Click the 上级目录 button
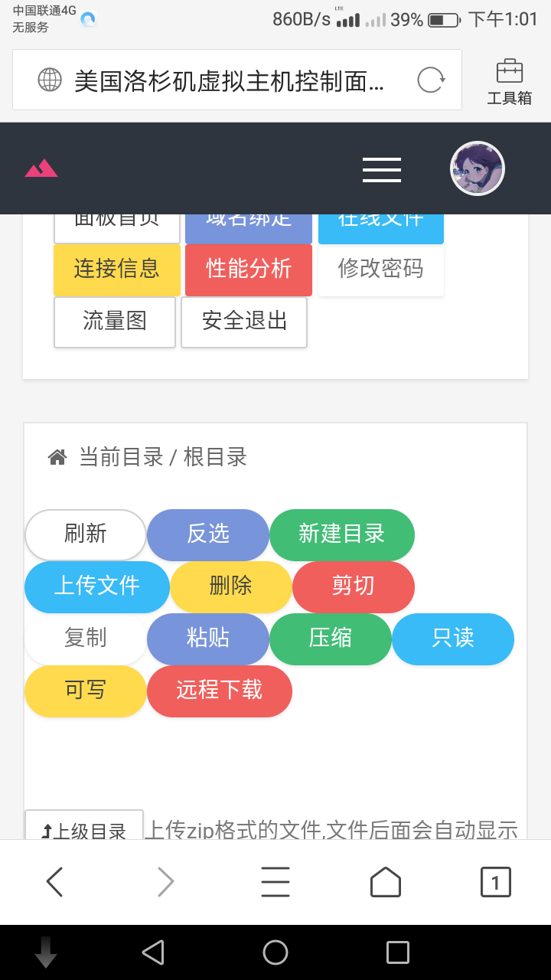Screen dimensions: 551x980 84,825
